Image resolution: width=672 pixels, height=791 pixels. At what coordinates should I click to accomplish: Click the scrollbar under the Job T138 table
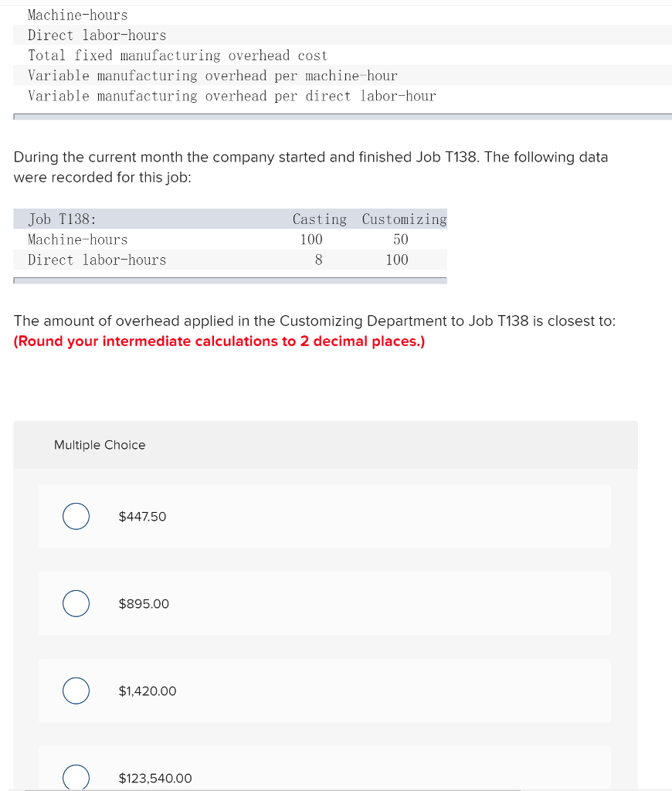click(230, 280)
